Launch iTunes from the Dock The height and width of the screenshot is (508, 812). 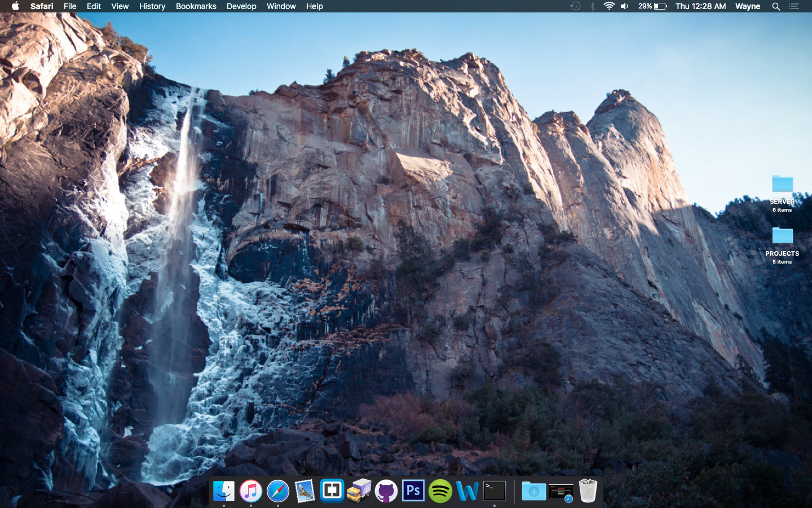[251, 491]
